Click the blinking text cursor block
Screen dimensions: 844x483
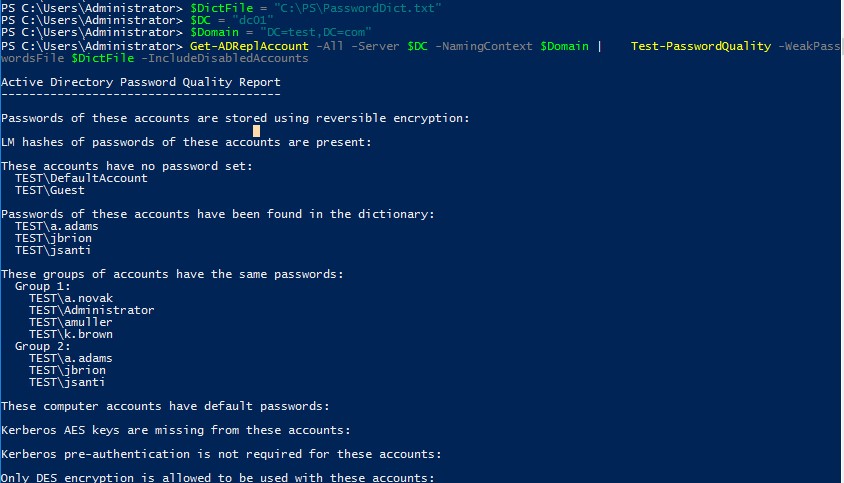tap(257, 131)
